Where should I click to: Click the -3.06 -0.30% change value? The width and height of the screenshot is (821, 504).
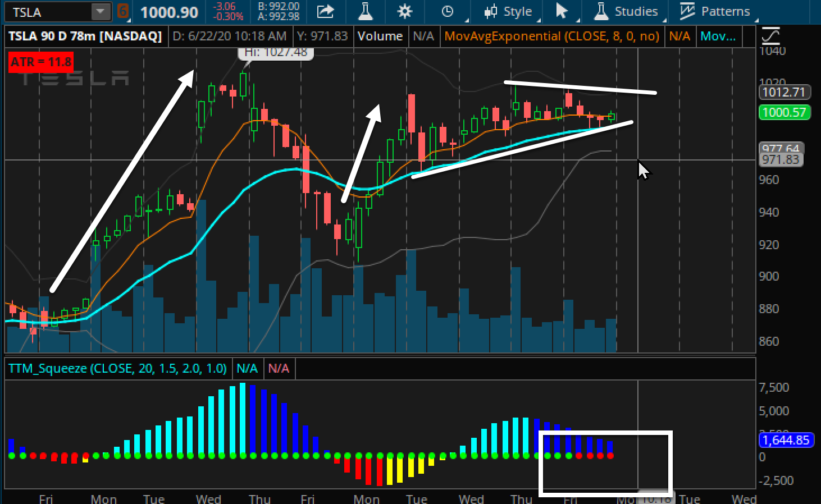(x=228, y=12)
